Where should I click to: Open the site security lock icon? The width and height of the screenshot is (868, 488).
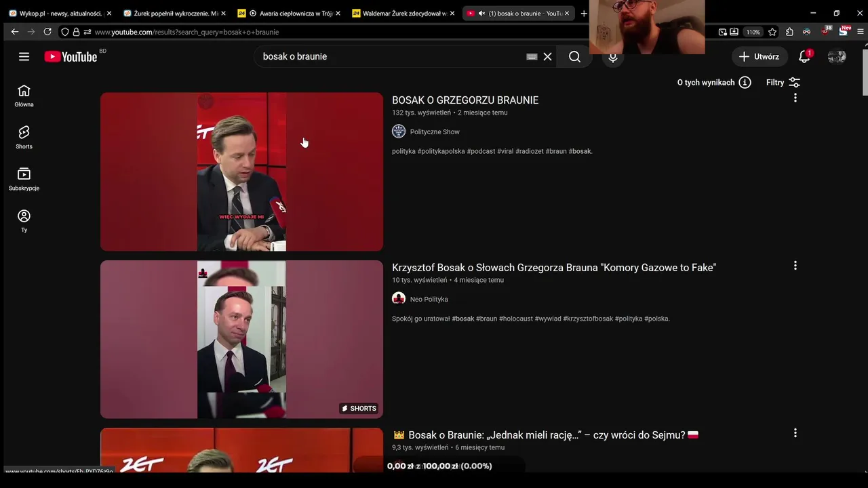coord(76,32)
